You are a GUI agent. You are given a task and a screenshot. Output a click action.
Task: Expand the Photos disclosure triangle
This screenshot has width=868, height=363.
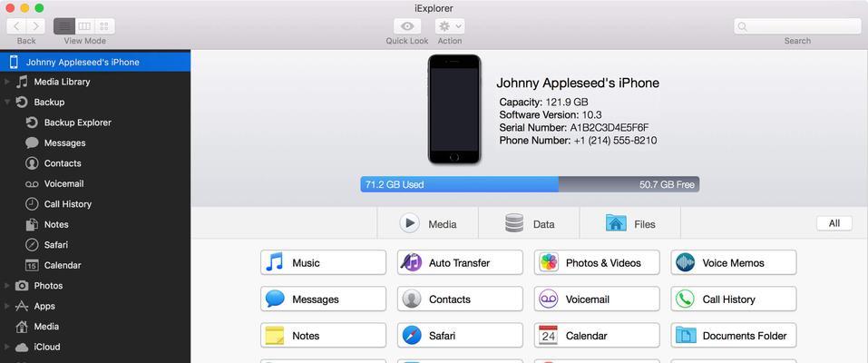point(6,286)
